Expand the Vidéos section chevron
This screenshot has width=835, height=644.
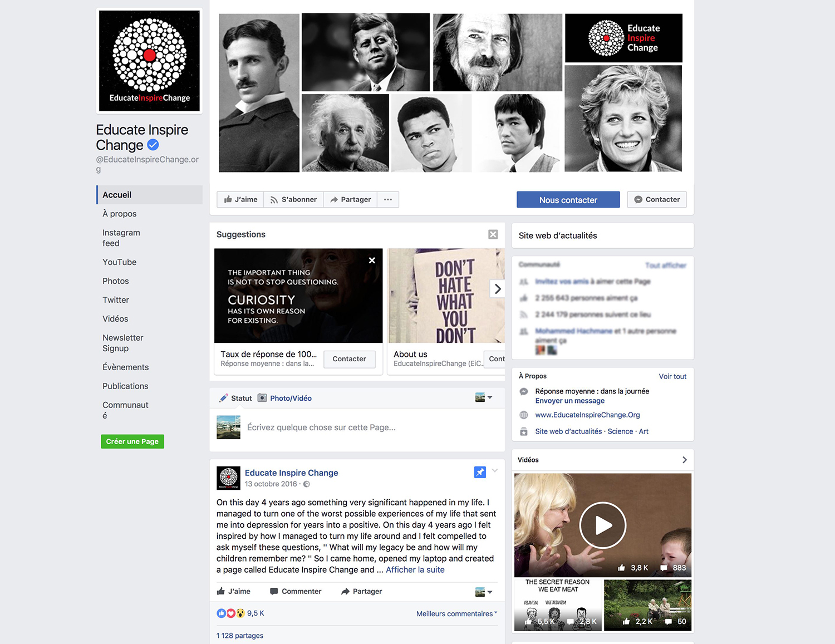pos(684,460)
